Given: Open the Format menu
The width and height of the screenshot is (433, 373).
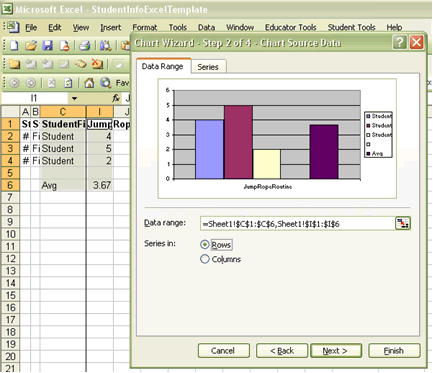Looking at the screenshot, I should (x=145, y=27).
